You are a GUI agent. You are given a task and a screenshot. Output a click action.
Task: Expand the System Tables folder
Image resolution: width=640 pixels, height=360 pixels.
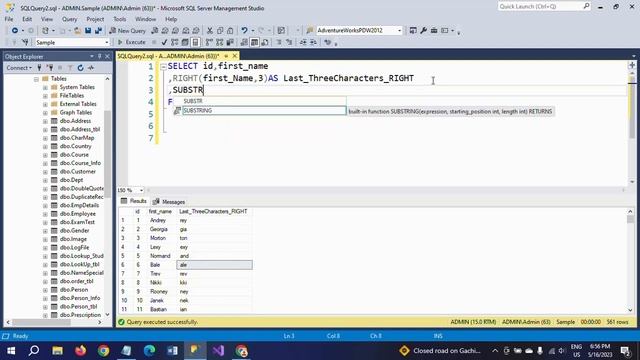point(45,87)
